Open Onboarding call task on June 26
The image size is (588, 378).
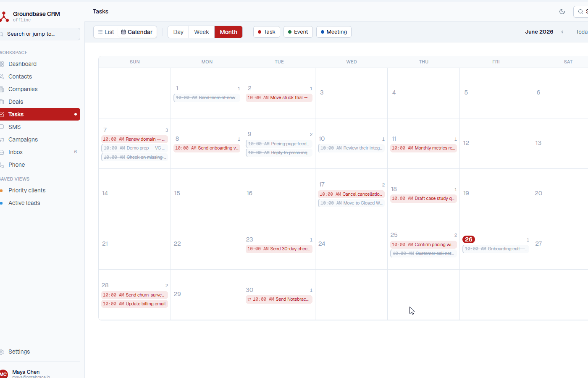[496, 249]
